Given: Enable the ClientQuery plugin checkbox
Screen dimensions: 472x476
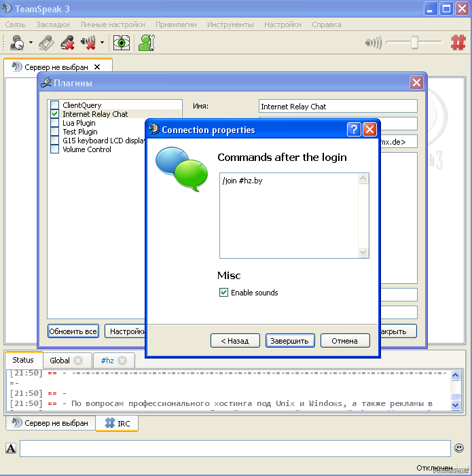Looking at the screenshot, I should point(54,105).
